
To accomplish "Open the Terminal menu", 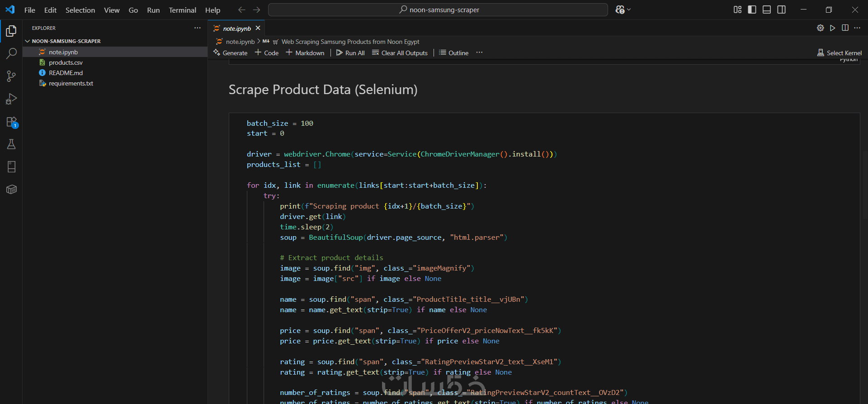I will coord(182,10).
